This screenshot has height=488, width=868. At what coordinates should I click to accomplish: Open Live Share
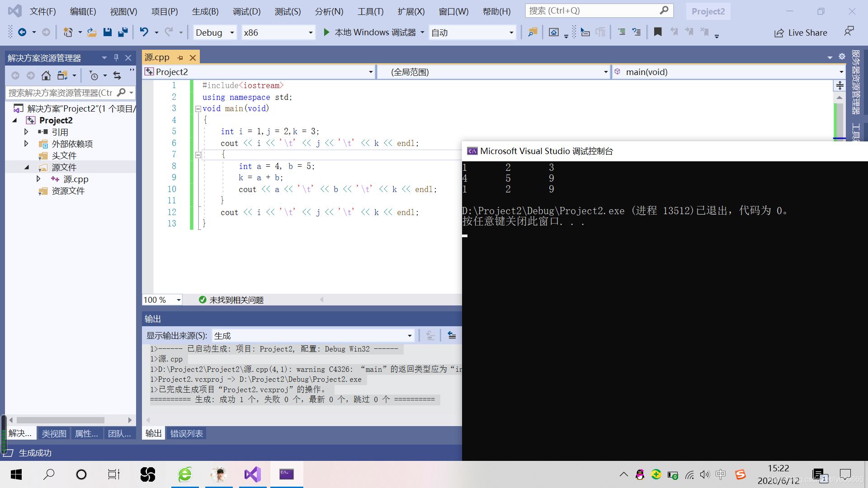801,33
